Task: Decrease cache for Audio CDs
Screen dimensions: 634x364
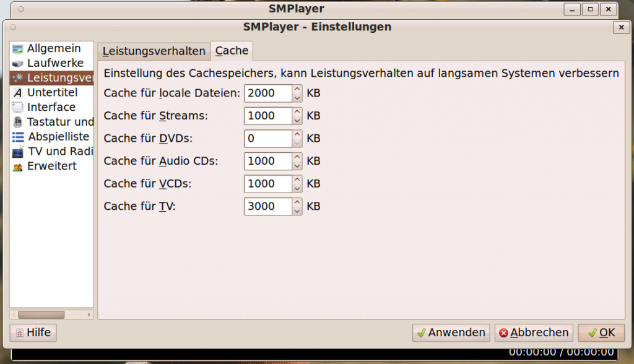Action: point(297,165)
